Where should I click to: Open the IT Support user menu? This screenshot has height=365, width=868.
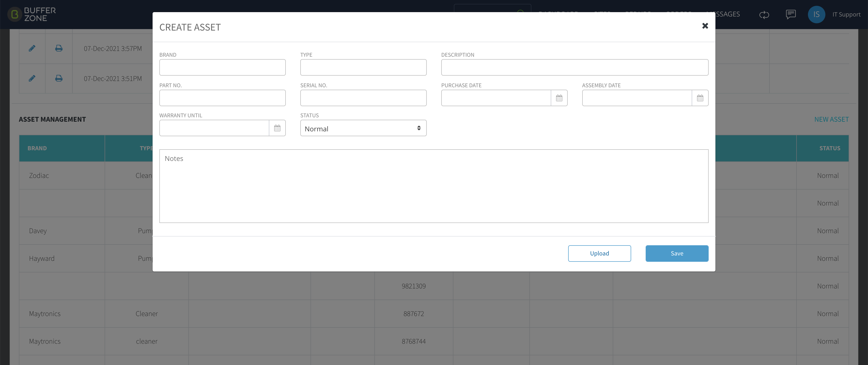(846, 15)
